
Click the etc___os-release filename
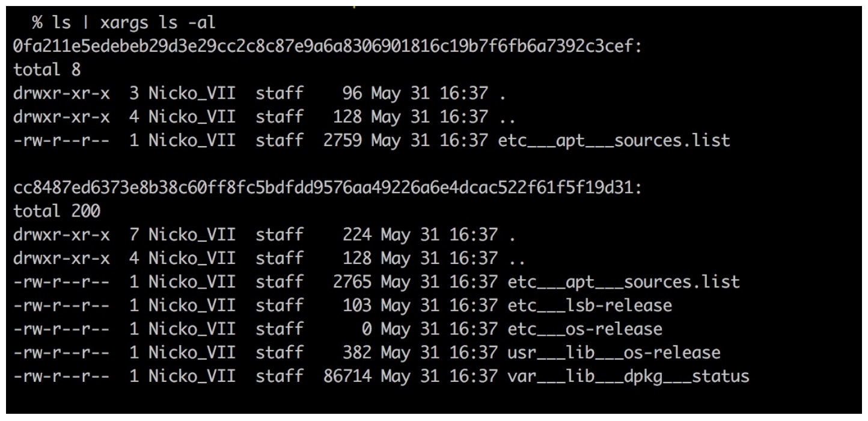pos(585,329)
